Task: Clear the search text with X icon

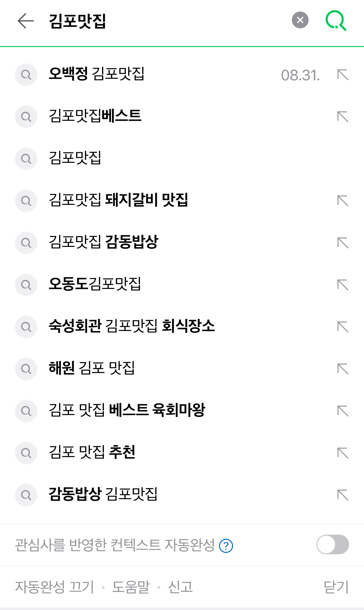Action: click(x=300, y=20)
